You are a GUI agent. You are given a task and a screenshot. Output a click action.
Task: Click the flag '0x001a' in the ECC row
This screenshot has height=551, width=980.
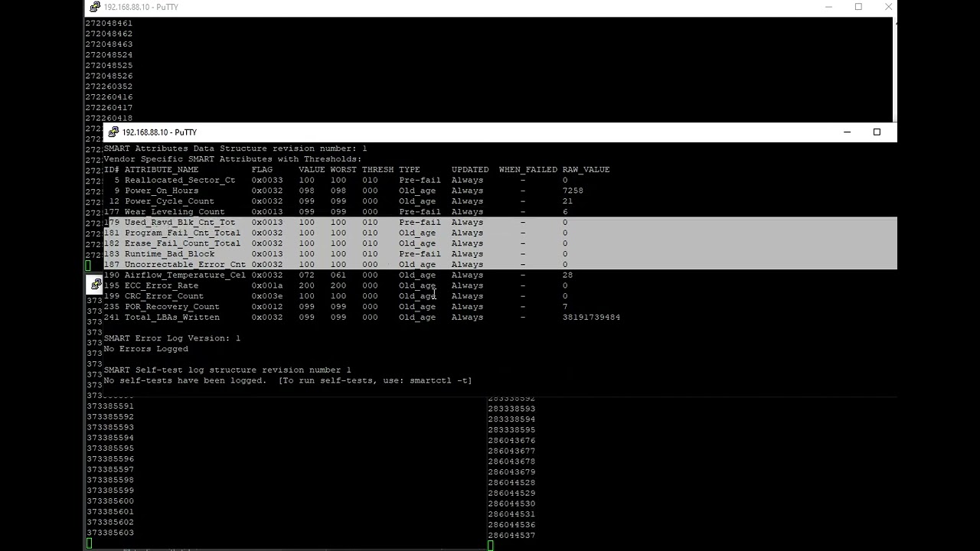[x=267, y=285]
